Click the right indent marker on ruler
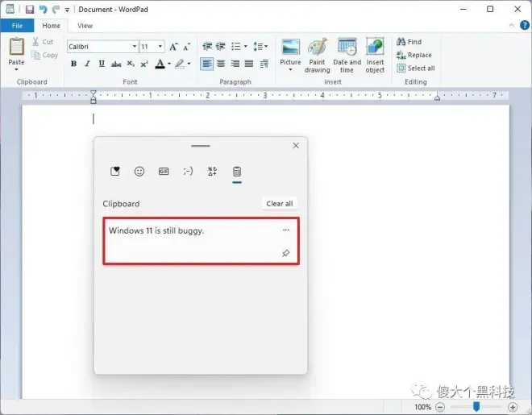The image size is (532, 415). click(438, 98)
